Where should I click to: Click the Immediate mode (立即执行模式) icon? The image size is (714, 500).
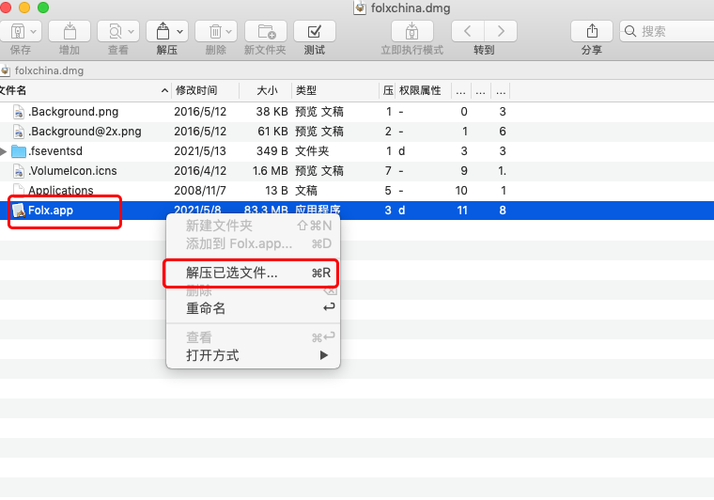(412, 31)
